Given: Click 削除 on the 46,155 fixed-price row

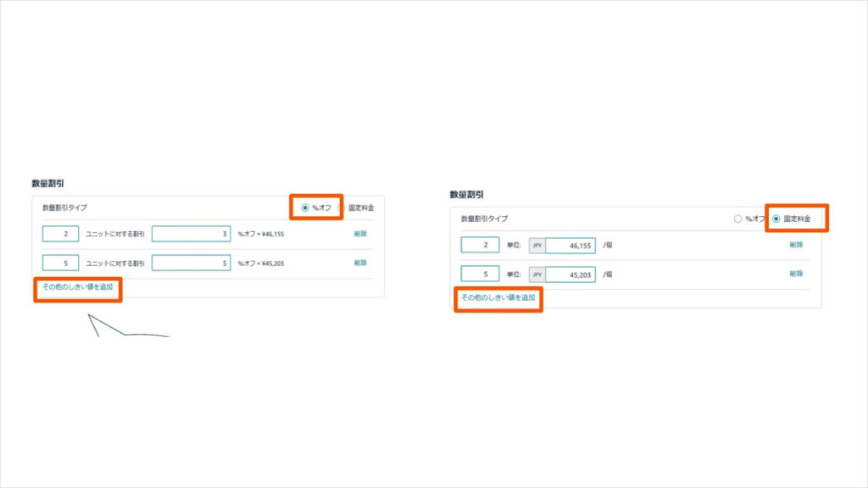Looking at the screenshot, I should (796, 245).
